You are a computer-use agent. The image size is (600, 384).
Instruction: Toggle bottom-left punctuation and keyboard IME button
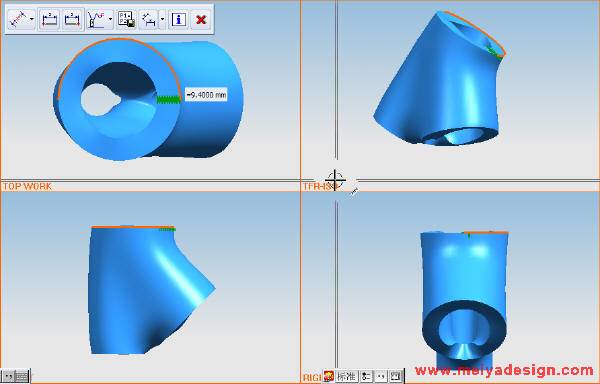click(15, 376)
